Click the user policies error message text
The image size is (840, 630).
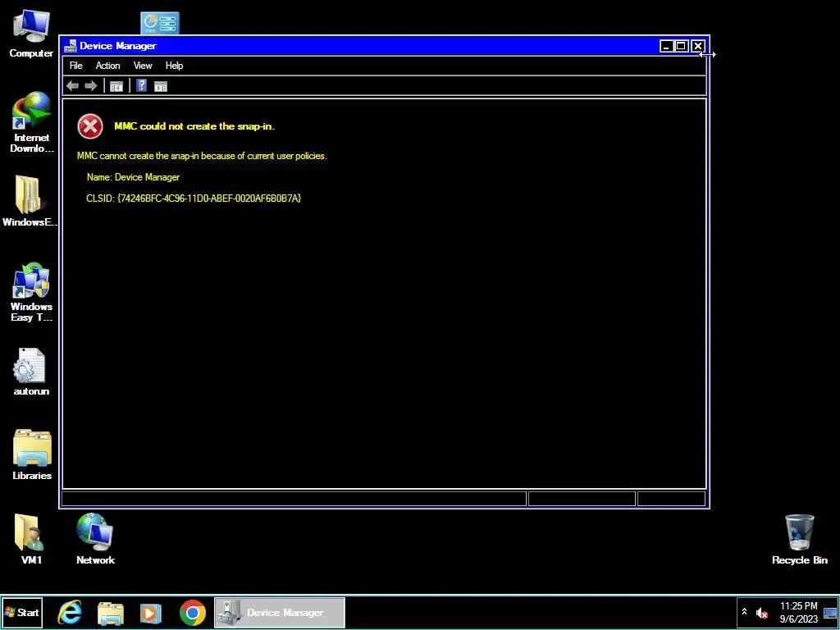(x=202, y=156)
